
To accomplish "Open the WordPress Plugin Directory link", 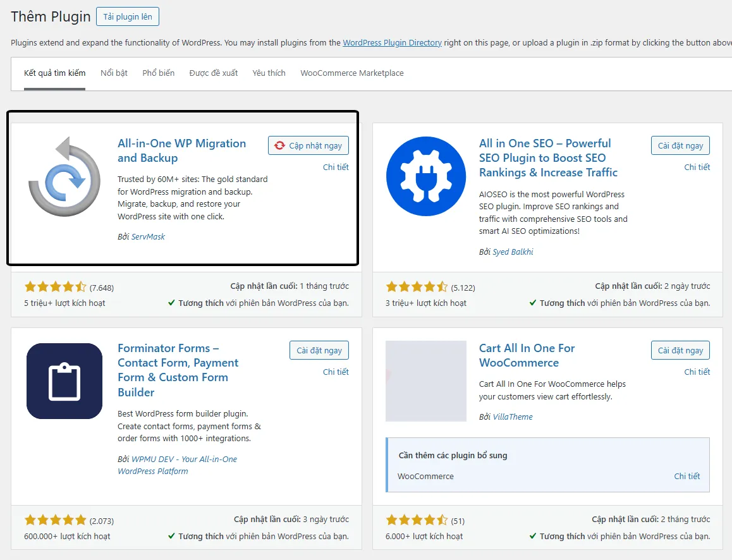I will (392, 42).
